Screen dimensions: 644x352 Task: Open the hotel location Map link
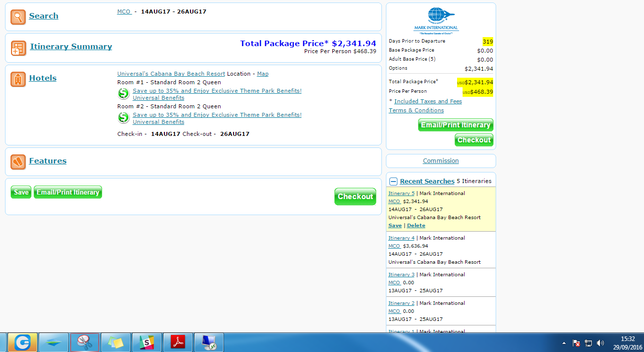263,74
